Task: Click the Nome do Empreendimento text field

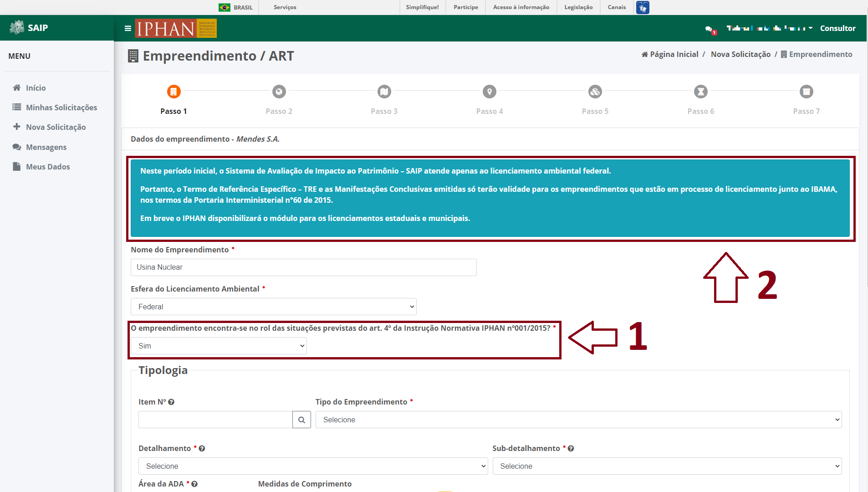Action: click(304, 267)
